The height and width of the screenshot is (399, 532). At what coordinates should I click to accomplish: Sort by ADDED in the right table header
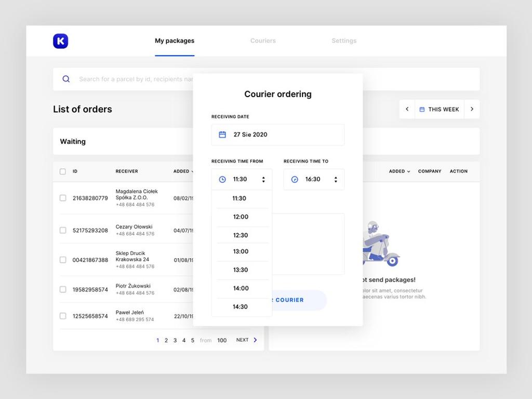coord(400,171)
